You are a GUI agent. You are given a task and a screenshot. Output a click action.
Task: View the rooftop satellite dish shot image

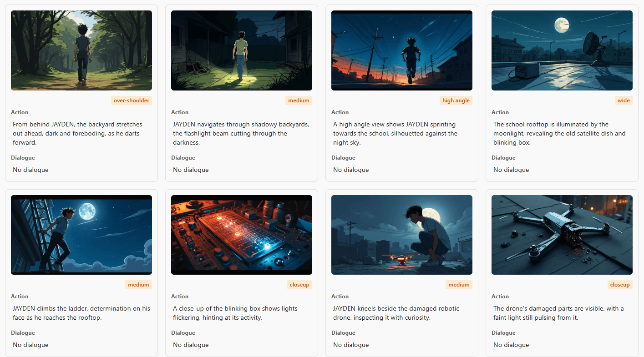562,50
